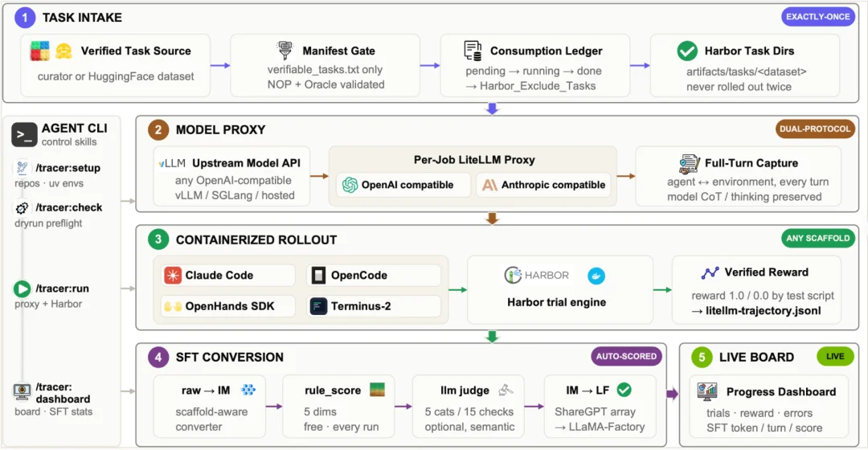868x450 pixels.
Task: Open the /tracer:setup skill label
Action: 68,168
